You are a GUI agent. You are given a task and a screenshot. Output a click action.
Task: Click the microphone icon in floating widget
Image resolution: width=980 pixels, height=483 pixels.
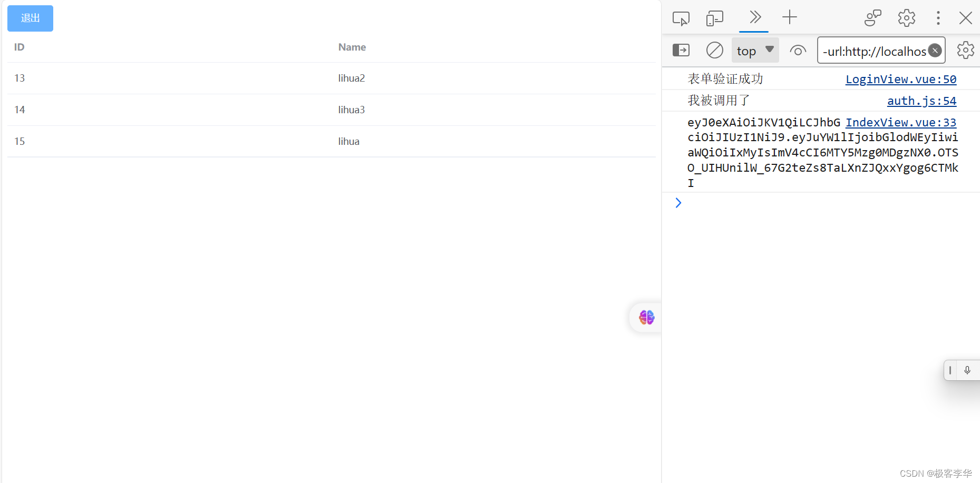coord(967,370)
